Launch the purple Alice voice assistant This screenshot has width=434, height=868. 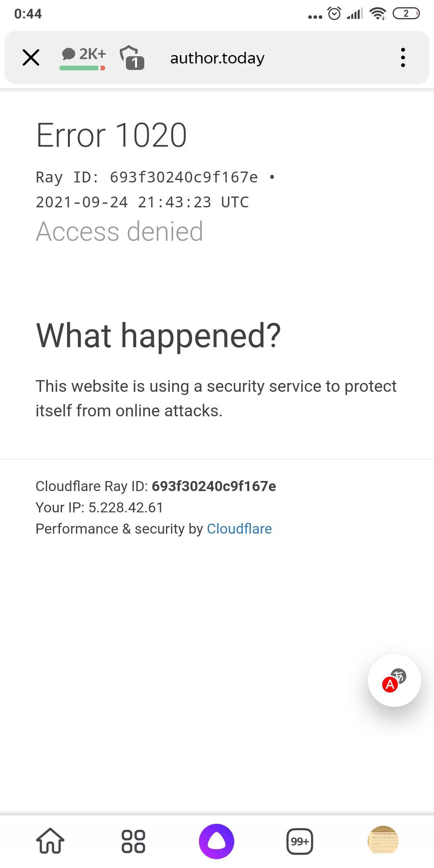tap(217, 841)
